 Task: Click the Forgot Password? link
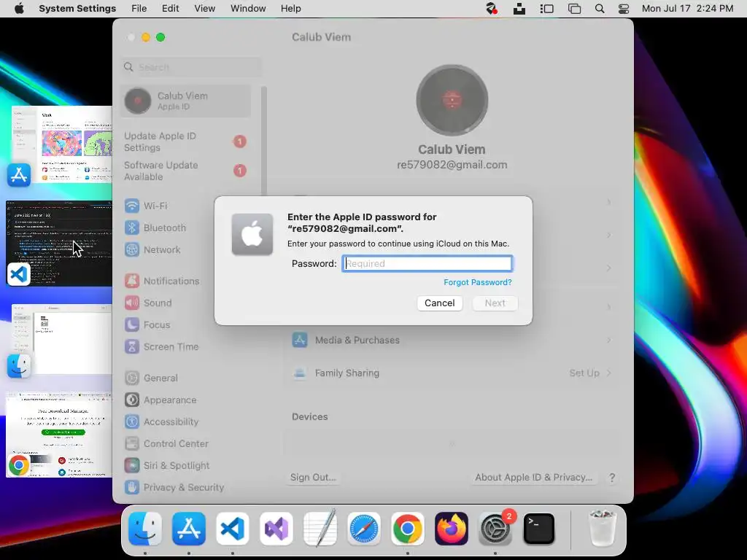pos(477,282)
